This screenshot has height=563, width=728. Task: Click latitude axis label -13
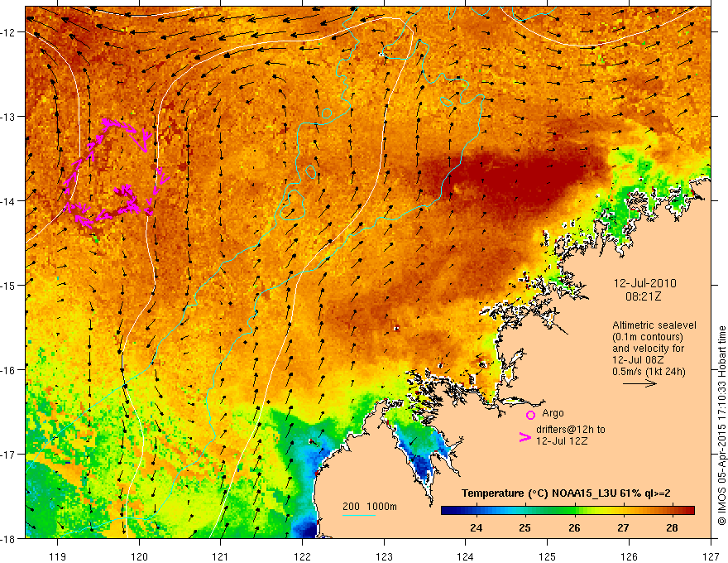click(x=8, y=117)
